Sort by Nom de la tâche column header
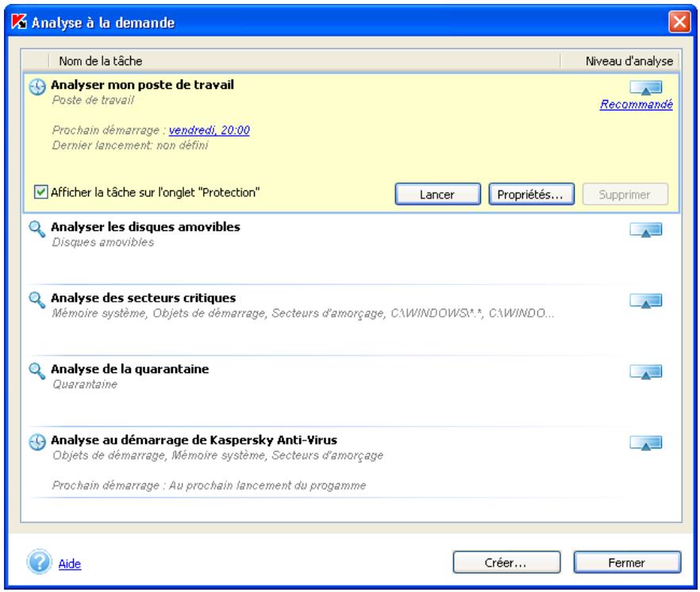 pos(303,61)
